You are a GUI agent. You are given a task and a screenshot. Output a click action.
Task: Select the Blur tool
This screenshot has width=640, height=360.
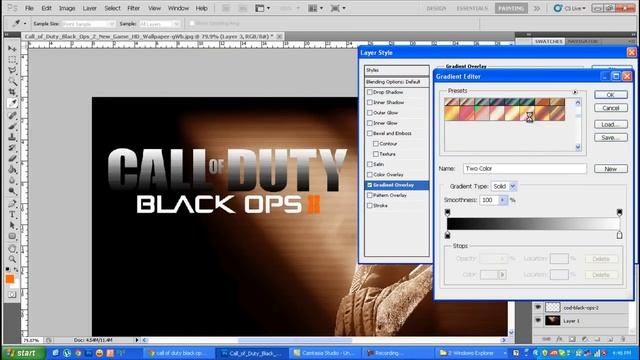[12, 180]
